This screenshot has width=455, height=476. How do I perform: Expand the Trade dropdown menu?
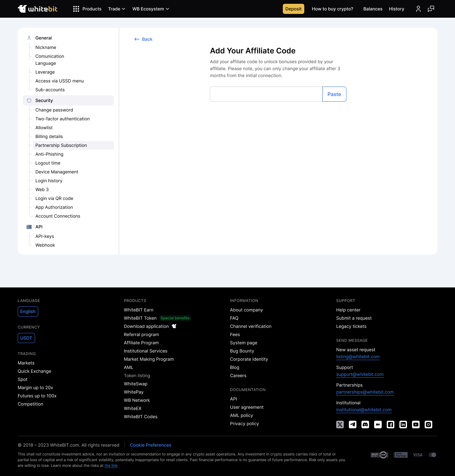click(x=116, y=9)
